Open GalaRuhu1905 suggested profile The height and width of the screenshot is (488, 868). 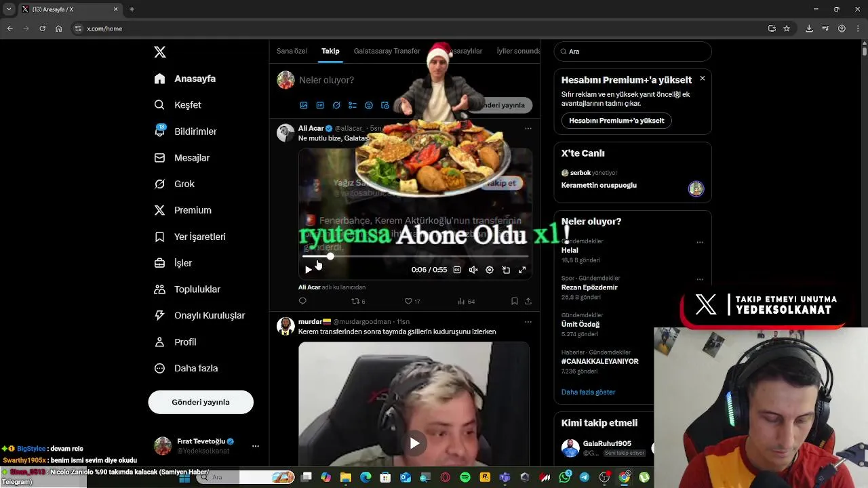pos(607,443)
